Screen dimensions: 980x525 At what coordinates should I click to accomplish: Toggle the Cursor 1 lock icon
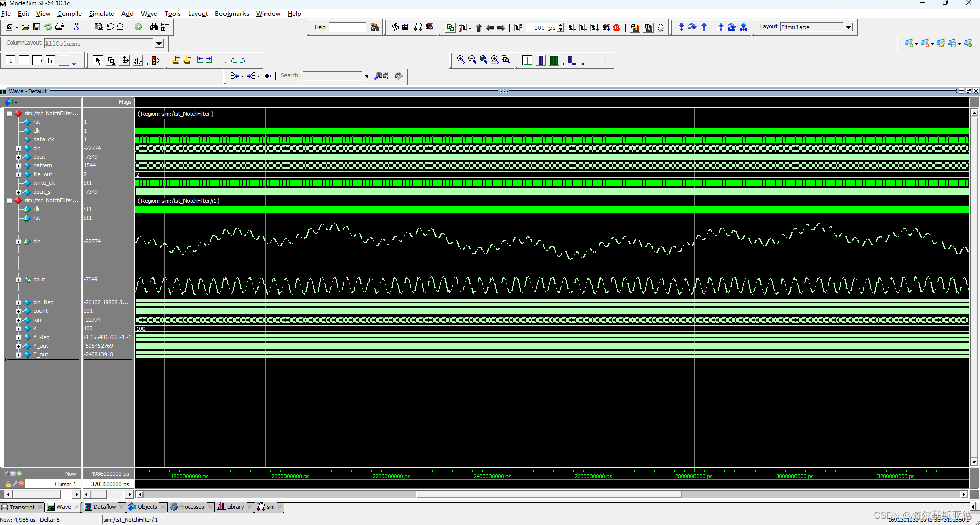[8, 484]
